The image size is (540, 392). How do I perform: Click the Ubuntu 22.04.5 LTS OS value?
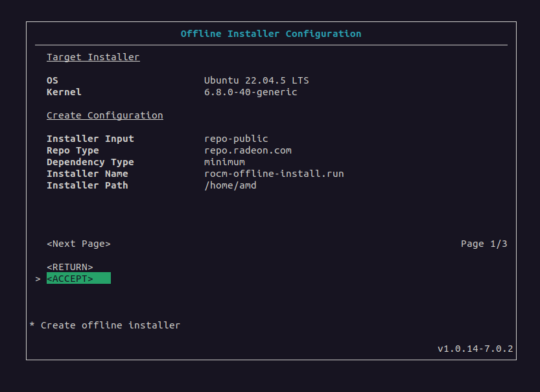click(256, 80)
